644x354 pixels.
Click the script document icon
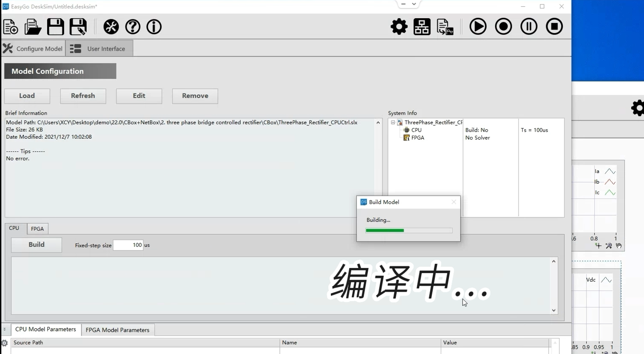point(445,27)
